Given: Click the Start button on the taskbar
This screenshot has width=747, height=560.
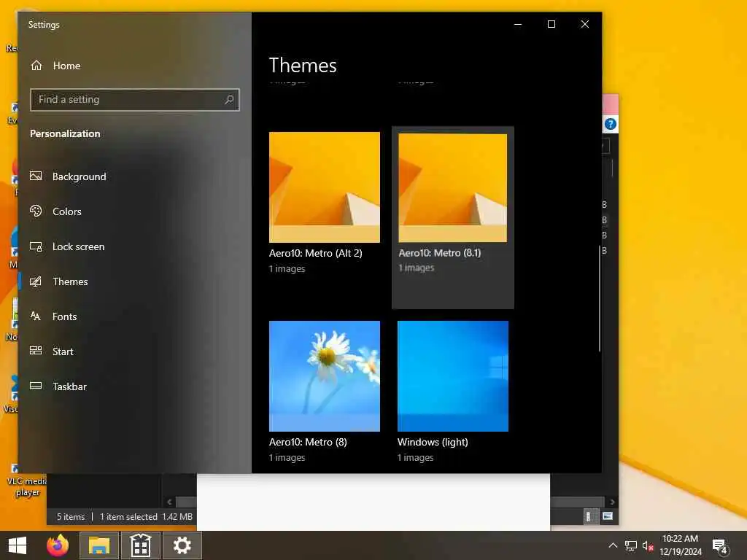Looking at the screenshot, I should point(18,545).
